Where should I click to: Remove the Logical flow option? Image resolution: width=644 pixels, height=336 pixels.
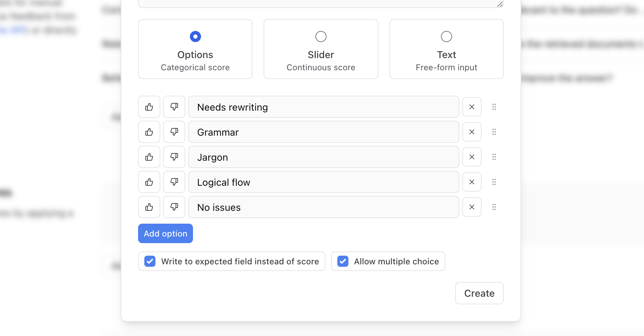472,182
